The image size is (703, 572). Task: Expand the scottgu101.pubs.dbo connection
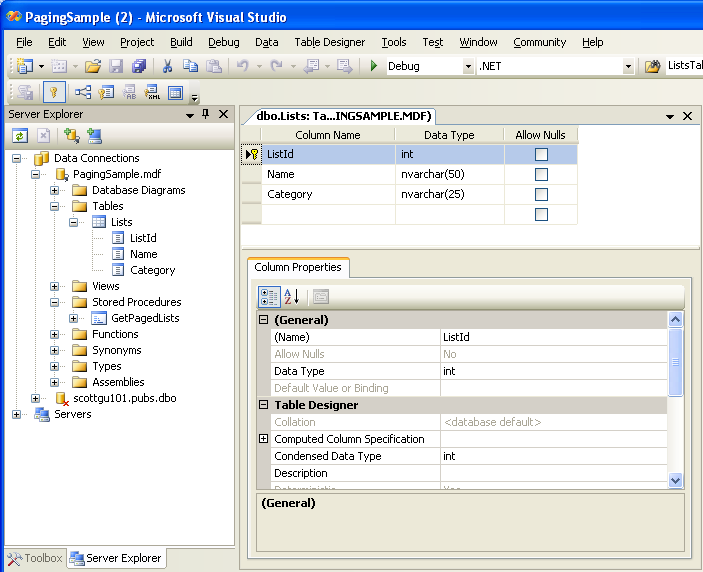(x=35, y=398)
